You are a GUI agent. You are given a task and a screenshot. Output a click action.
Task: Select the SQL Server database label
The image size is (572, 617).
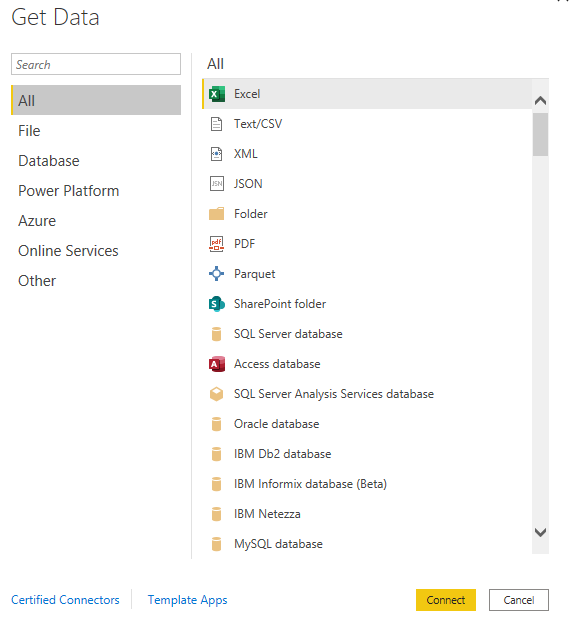pos(288,334)
